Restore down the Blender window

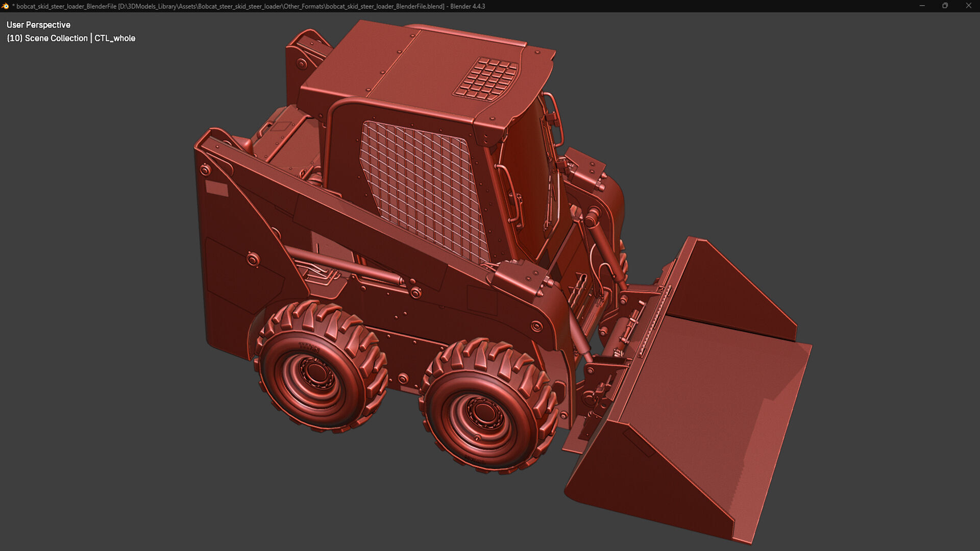[x=945, y=6]
